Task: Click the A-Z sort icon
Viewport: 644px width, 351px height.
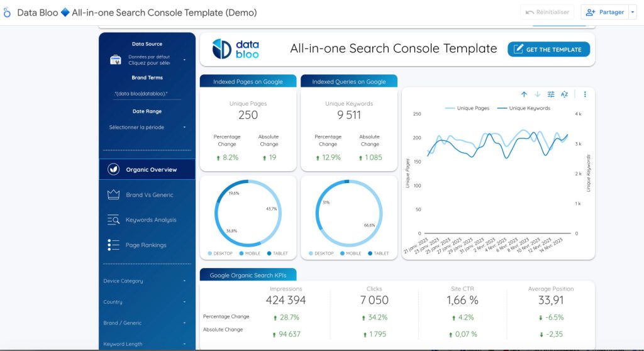Action: 564,94
